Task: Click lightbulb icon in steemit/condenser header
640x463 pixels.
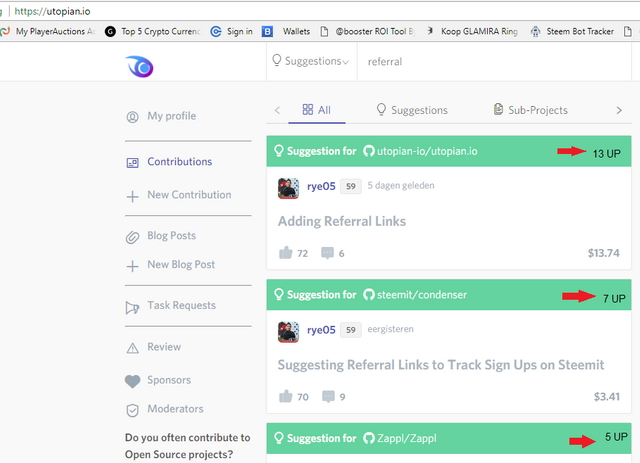Action: tap(279, 294)
